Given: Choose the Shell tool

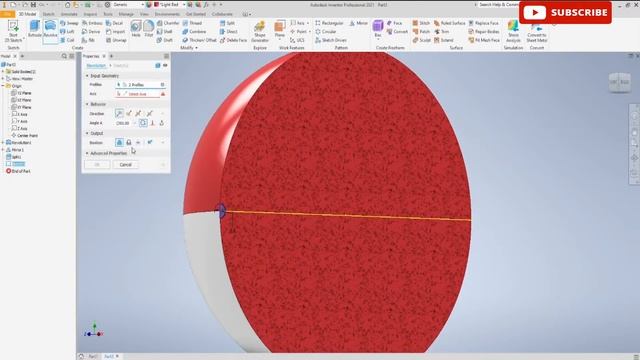Looking at the screenshot, I should tap(164, 31).
